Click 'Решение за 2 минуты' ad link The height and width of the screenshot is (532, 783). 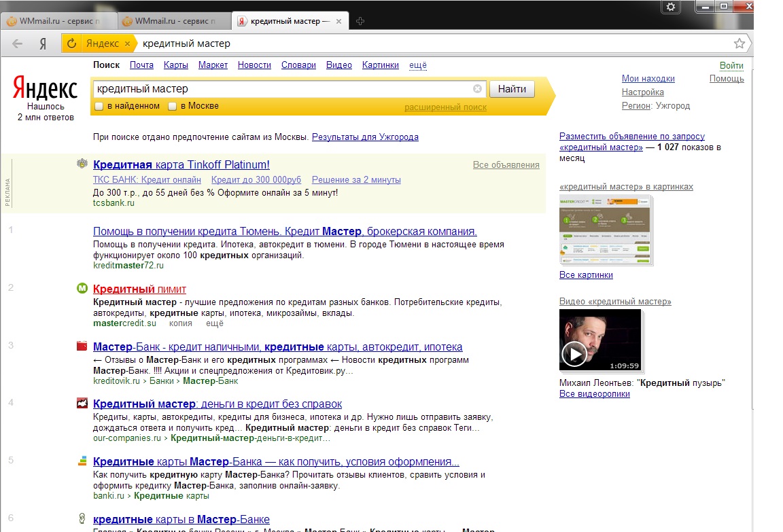click(x=356, y=179)
